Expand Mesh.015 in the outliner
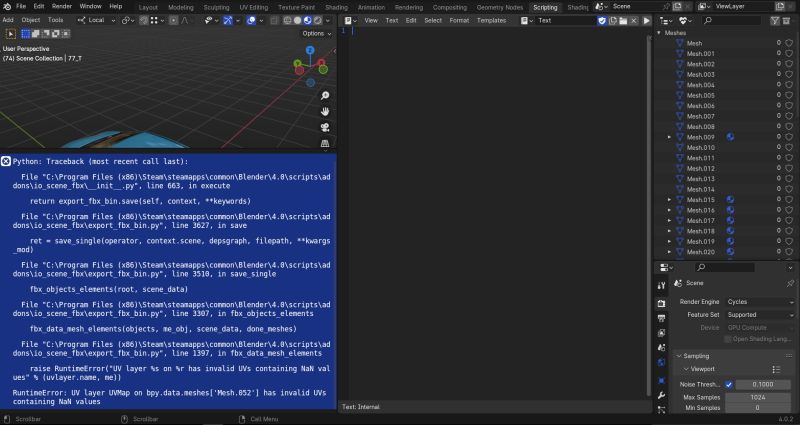This screenshot has width=800, height=425. pyautogui.click(x=669, y=200)
